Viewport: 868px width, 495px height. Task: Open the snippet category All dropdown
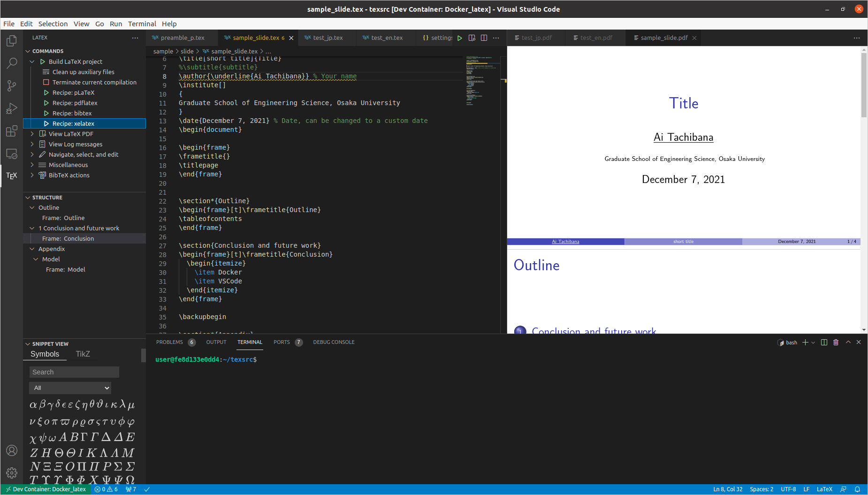click(x=70, y=388)
